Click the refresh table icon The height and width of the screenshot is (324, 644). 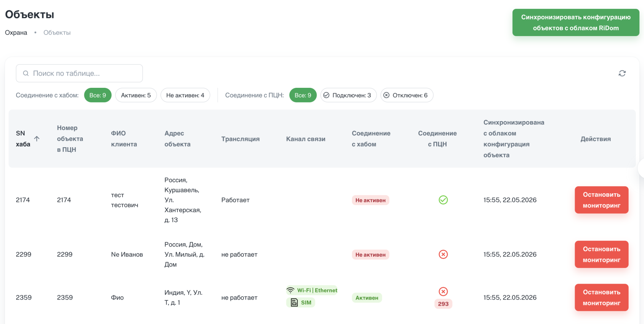[x=622, y=73]
